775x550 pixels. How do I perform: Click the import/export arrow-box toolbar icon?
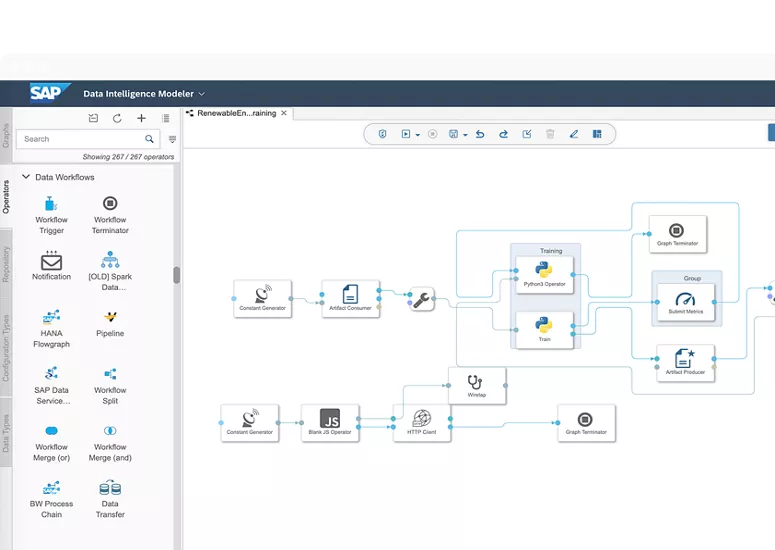(x=527, y=134)
